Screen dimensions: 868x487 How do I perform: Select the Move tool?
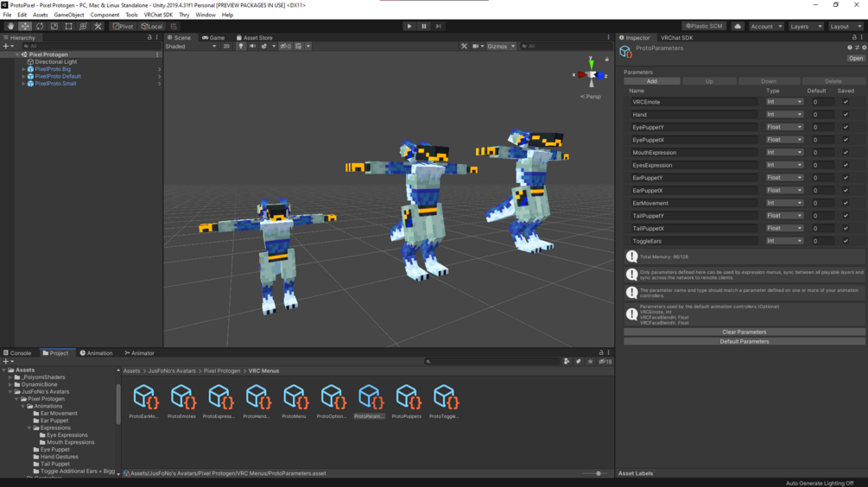point(25,26)
